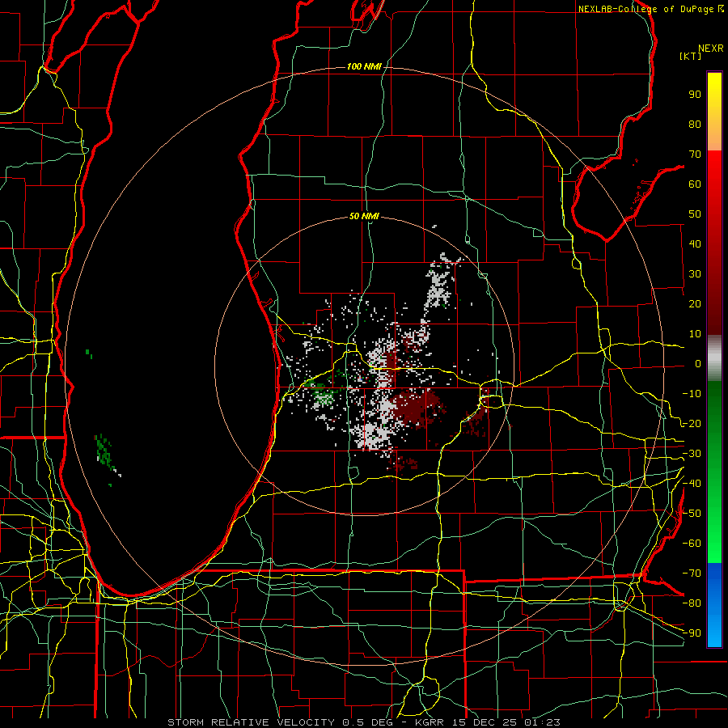
Task: Click the "[KT]" units label above the scale
Action: (690, 56)
